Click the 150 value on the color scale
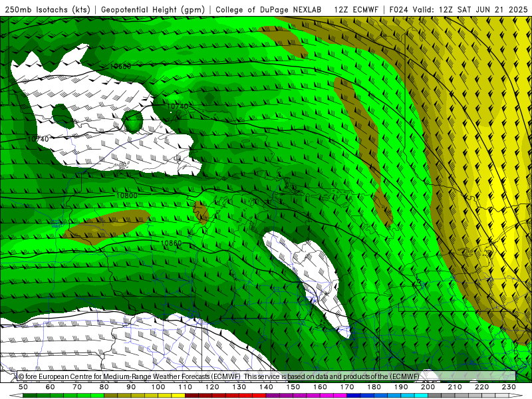Screen dimensions: 532x399 click(x=293, y=387)
